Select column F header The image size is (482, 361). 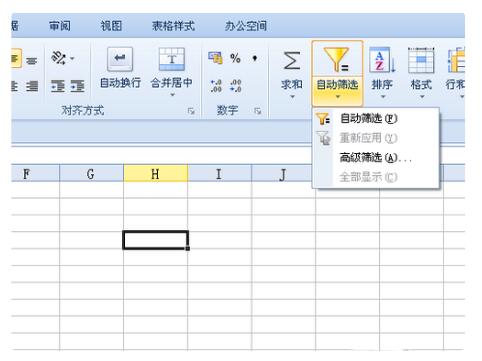click(35, 173)
